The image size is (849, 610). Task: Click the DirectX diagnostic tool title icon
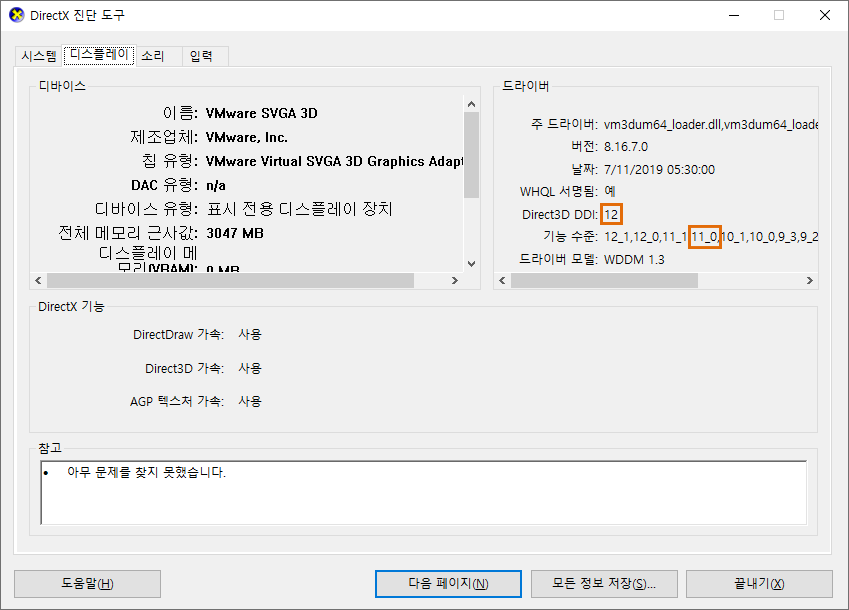click(x=17, y=15)
